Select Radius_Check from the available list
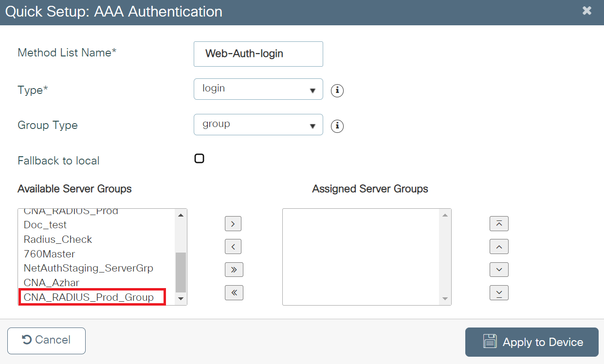This screenshot has height=364, width=604. (x=58, y=239)
